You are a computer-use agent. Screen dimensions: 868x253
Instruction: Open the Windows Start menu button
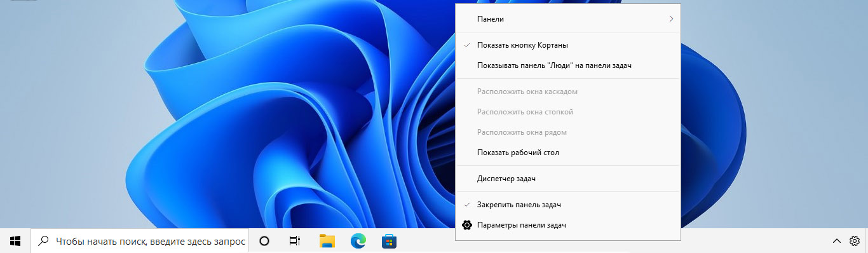[x=15, y=241]
